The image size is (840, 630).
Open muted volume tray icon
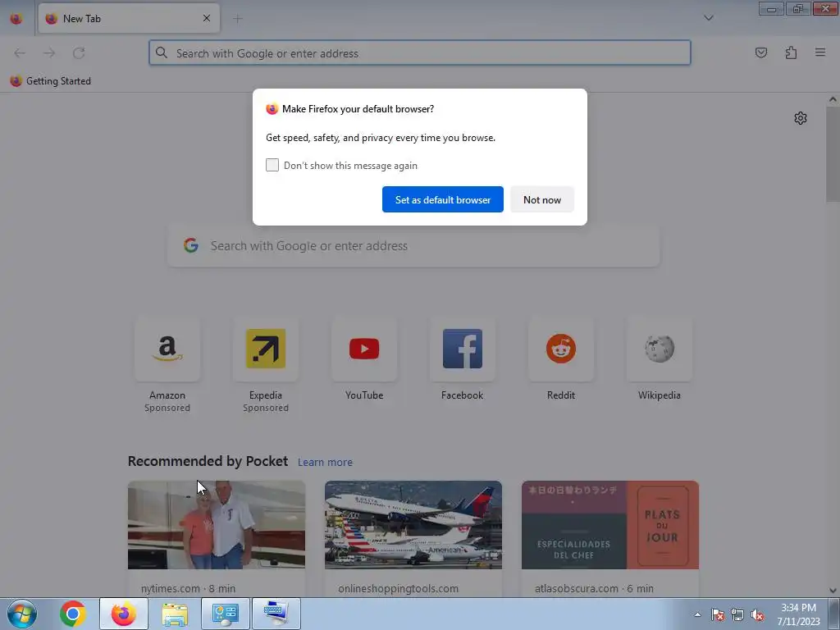click(757, 615)
